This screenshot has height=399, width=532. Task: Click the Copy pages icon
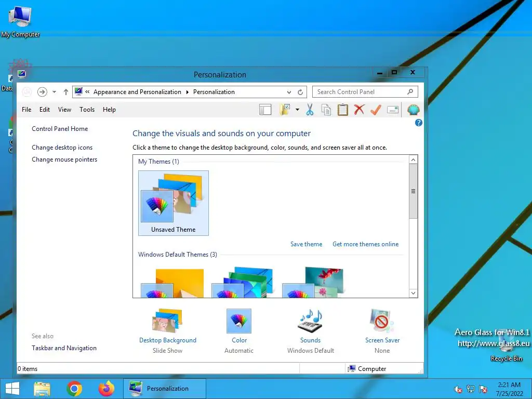[x=326, y=110]
